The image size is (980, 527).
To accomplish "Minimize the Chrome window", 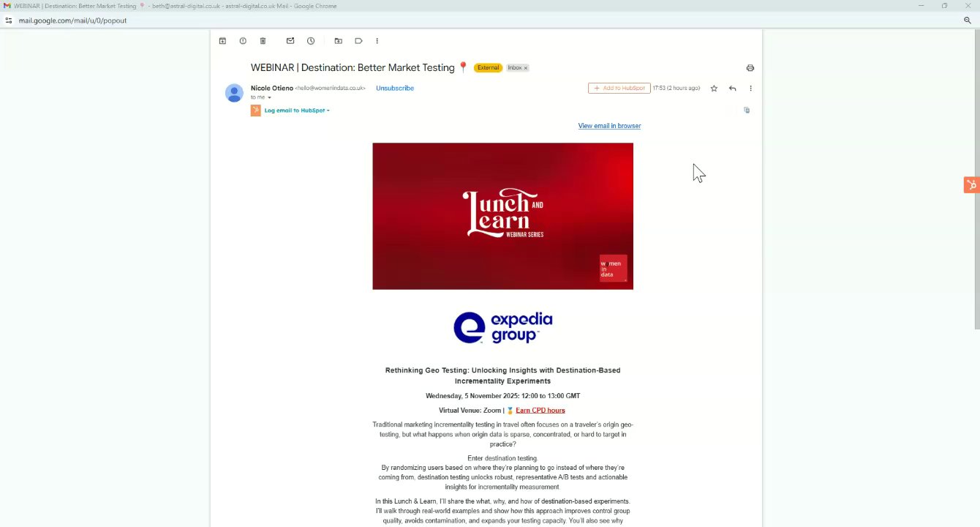I will tap(921, 6).
